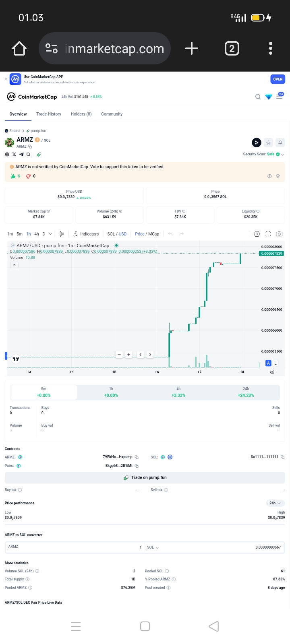Tap the black round swap icon
Image resolution: width=290 pixels, height=644 pixels.
(x=257, y=142)
